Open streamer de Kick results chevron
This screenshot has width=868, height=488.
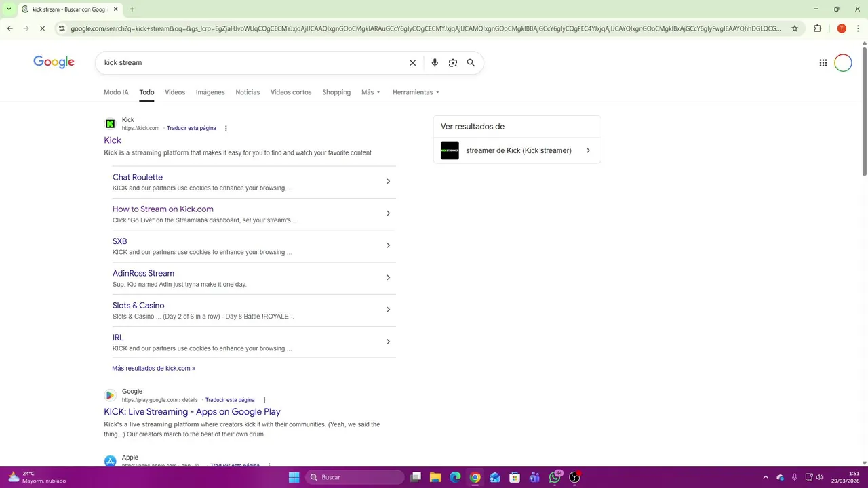click(x=588, y=150)
